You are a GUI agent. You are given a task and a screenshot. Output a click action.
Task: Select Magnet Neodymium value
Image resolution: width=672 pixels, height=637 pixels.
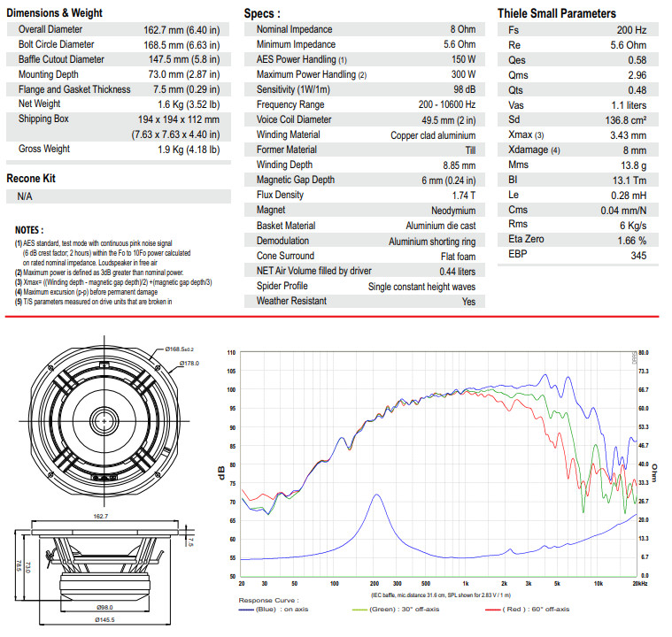(453, 211)
